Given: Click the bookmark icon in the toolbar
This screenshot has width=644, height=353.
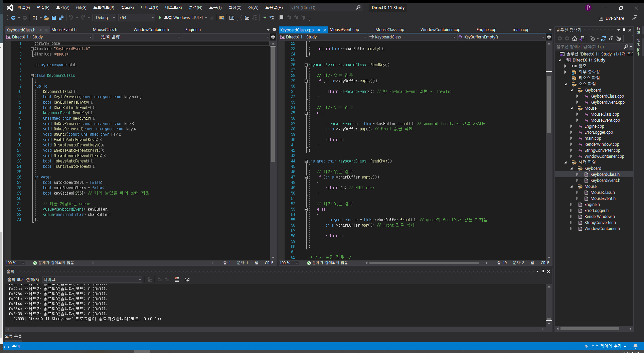Looking at the screenshot, I should tap(281, 18).
